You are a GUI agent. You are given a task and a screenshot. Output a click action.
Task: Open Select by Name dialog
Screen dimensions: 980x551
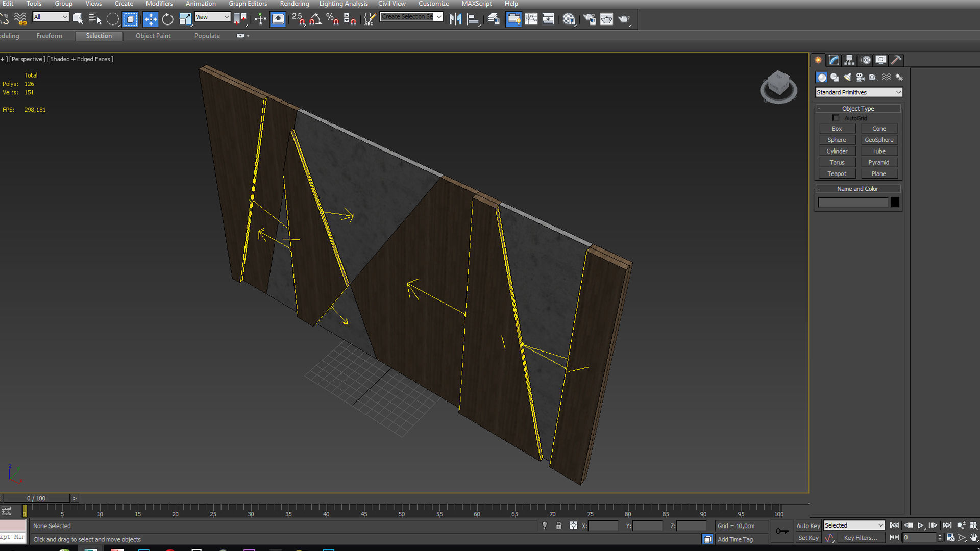pos(95,19)
